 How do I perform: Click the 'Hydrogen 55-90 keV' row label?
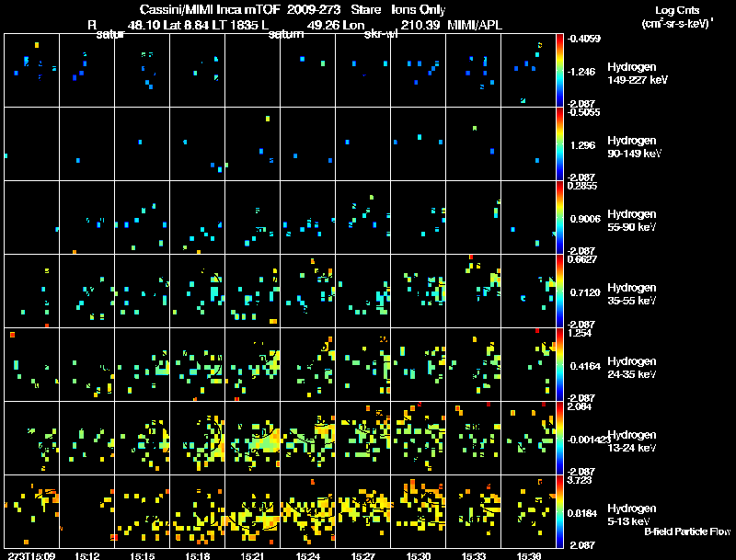(x=631, y=221)
